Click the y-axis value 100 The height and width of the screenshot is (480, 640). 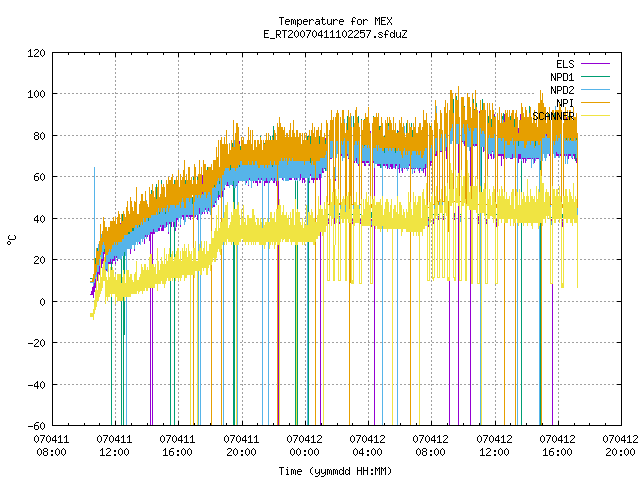36,94
